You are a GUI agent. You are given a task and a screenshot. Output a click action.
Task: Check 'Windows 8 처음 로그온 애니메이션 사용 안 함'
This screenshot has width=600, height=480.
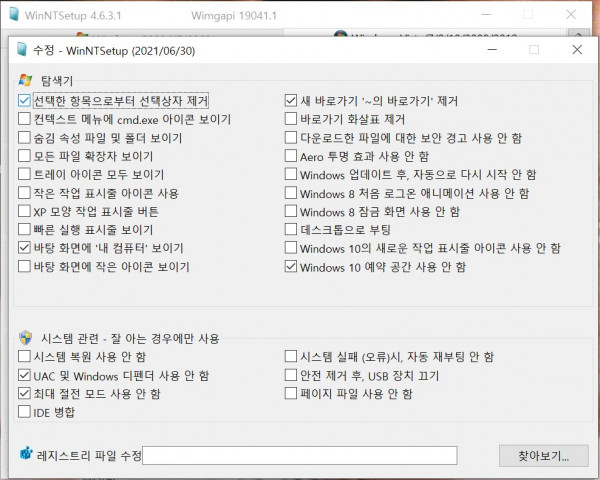[291, 193]
